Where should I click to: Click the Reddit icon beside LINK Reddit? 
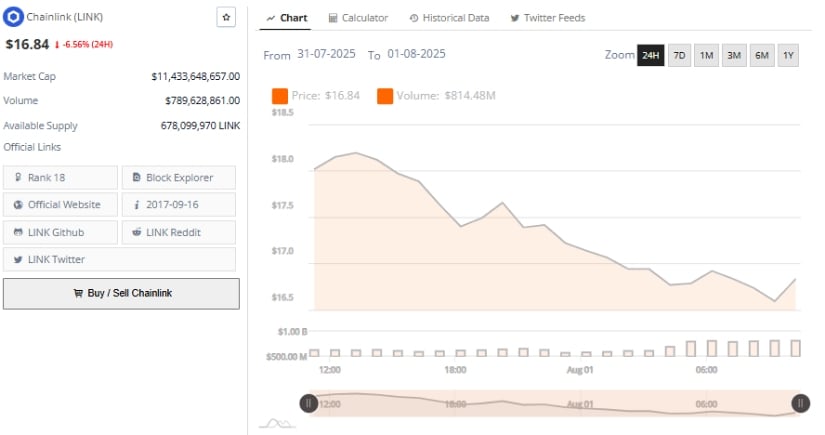137,232
